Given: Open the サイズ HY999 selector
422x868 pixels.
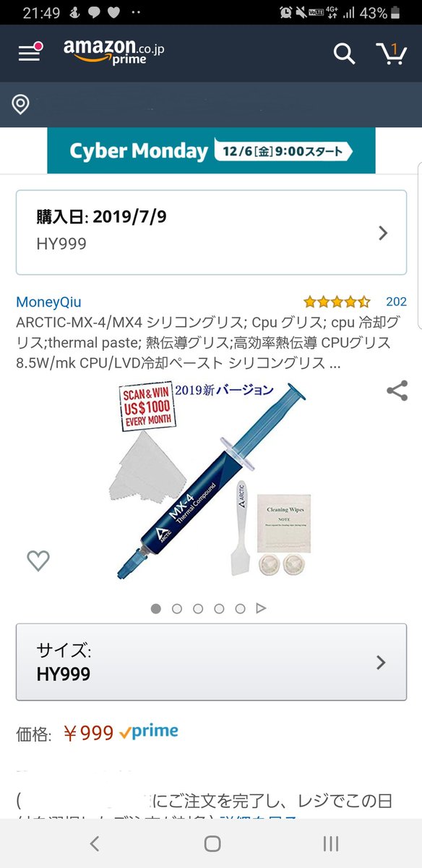Looking at the screenshot, I should pyautogui.click(x=211, y=662).
